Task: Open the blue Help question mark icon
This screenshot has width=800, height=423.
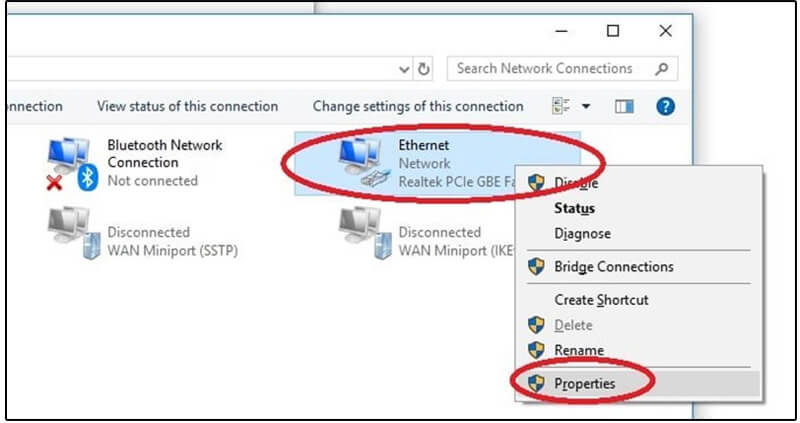Action: click(665, 107)
